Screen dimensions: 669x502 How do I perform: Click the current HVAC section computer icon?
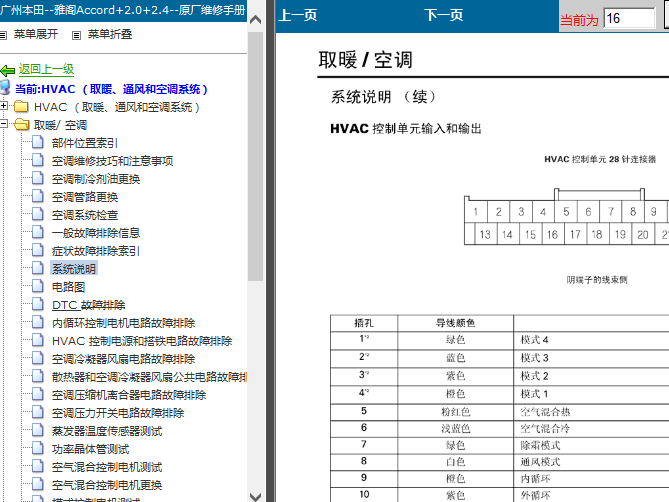[5, 87]
